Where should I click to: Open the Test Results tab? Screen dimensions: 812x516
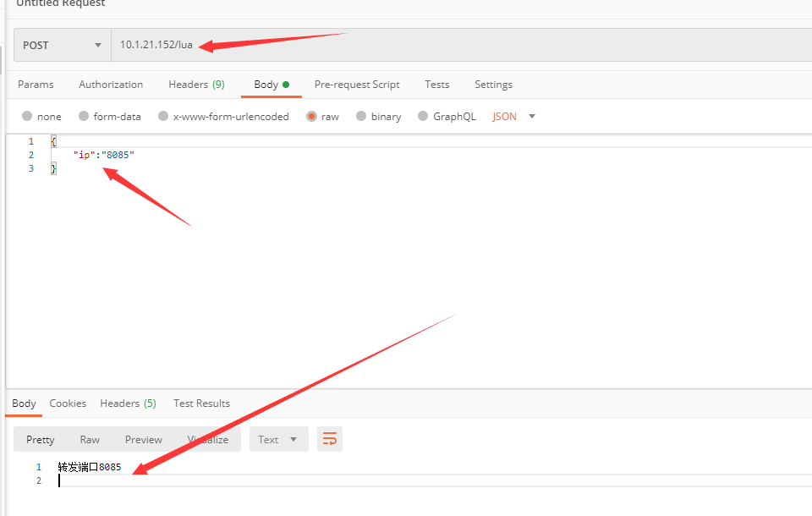click(x=201, y=403)
